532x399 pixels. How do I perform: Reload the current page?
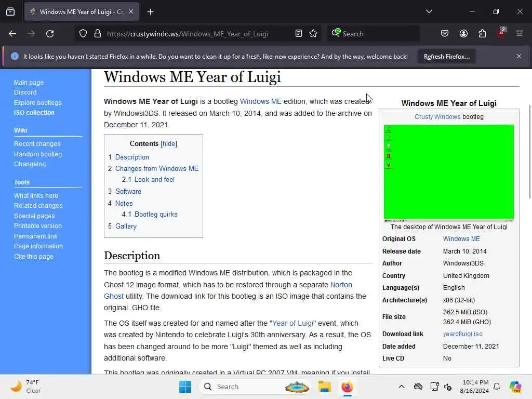[x=50, y=34]
